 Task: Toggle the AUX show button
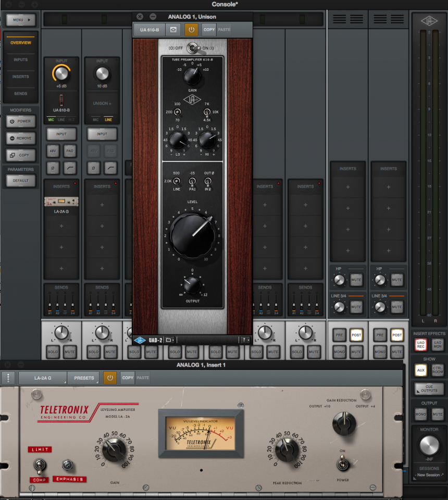[x=421, y=370]
